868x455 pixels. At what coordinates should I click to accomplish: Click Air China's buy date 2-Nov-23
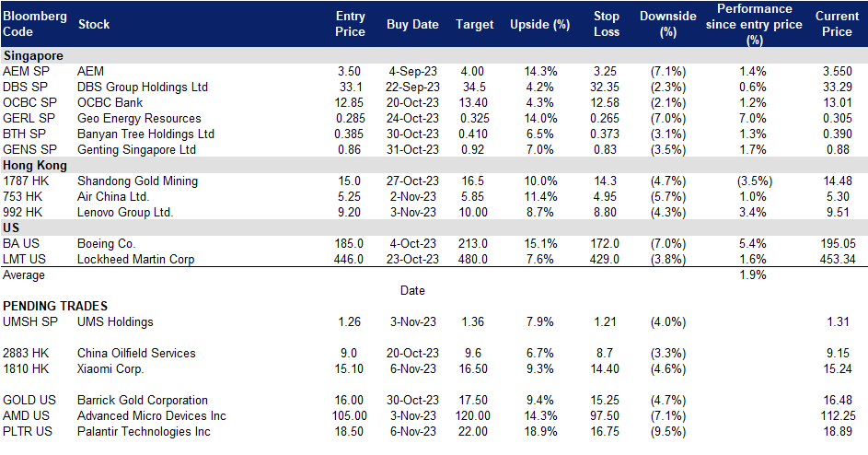point(412,196)
